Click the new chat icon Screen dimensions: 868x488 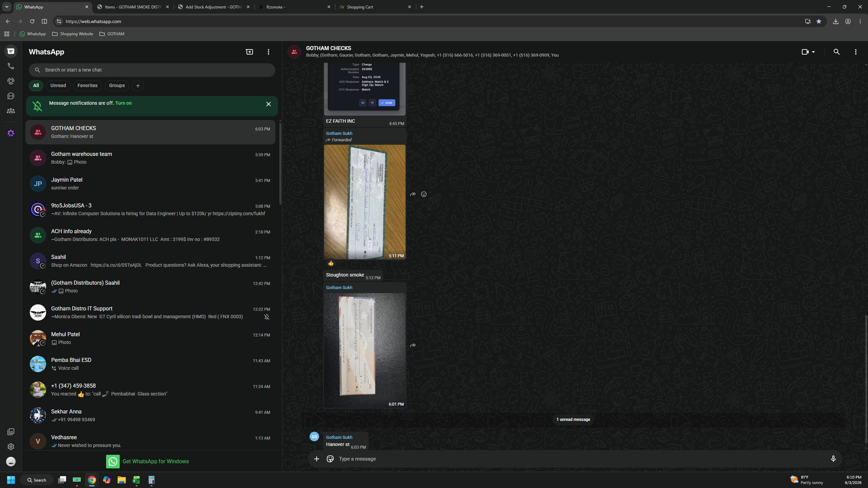click(250, 52)
